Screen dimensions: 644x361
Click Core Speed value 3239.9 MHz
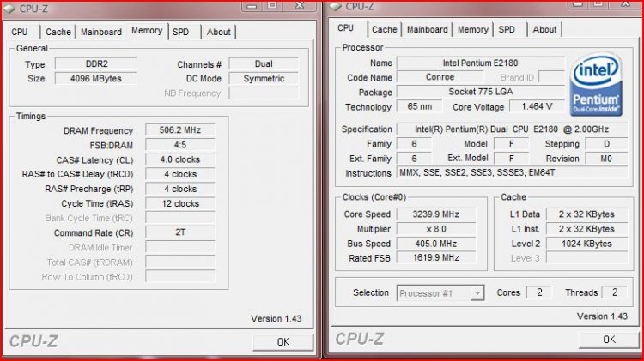435,214
